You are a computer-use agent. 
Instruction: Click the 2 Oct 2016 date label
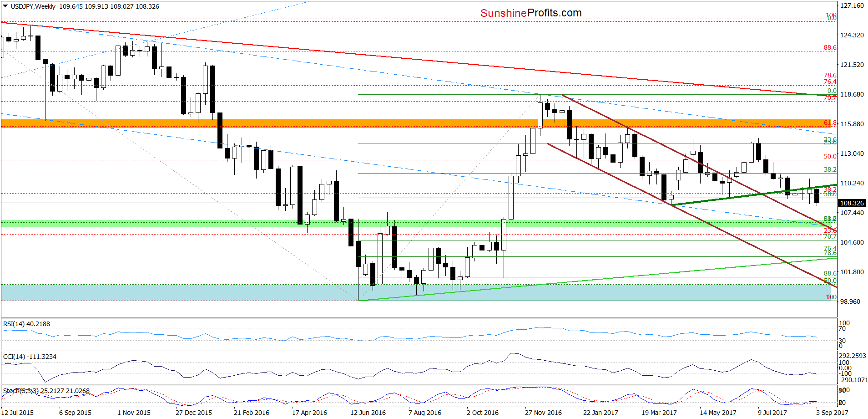[x=483, y=413]
